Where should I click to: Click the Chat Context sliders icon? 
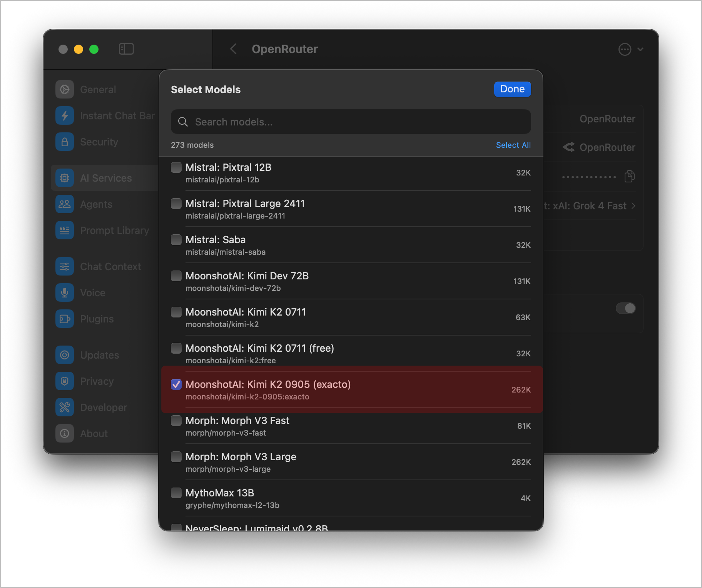coord(65,267)
